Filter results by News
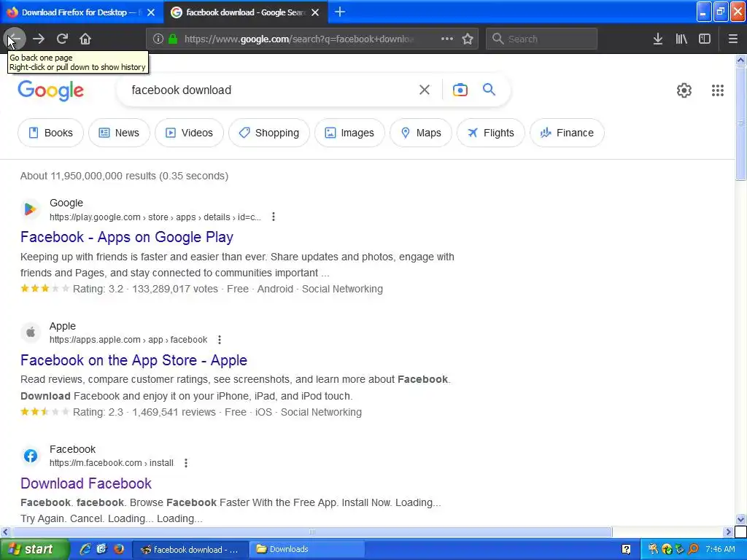This screenshot has height=560, width=747. point(119,133)
